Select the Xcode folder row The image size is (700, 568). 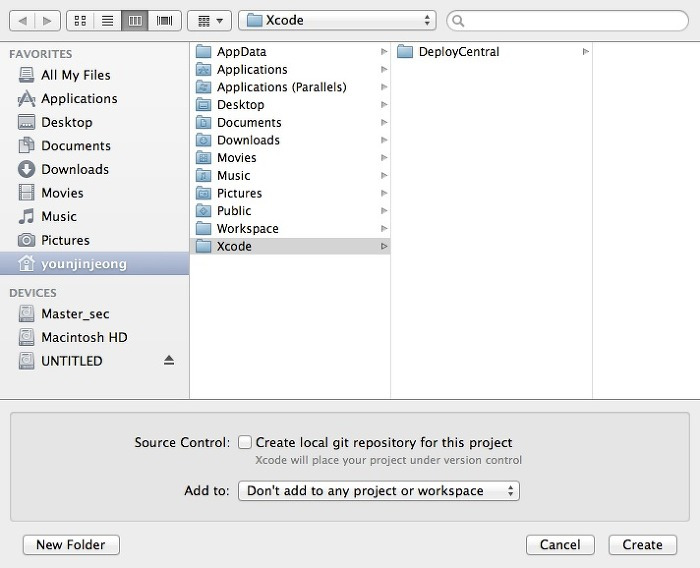[290, 246]
